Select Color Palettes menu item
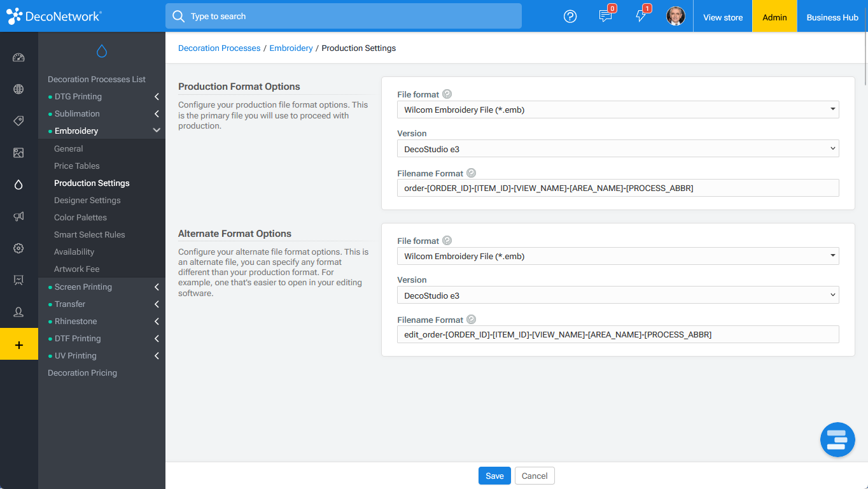 tap(80, 217)
